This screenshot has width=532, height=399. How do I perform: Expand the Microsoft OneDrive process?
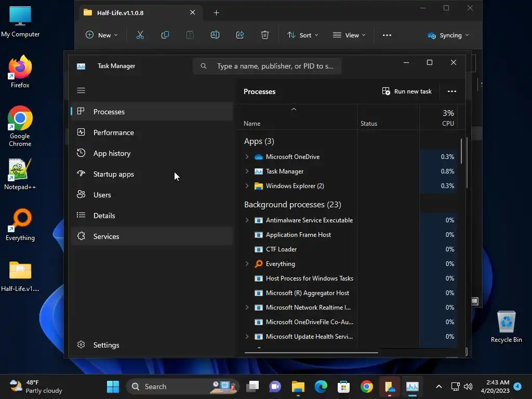[247, 157]
